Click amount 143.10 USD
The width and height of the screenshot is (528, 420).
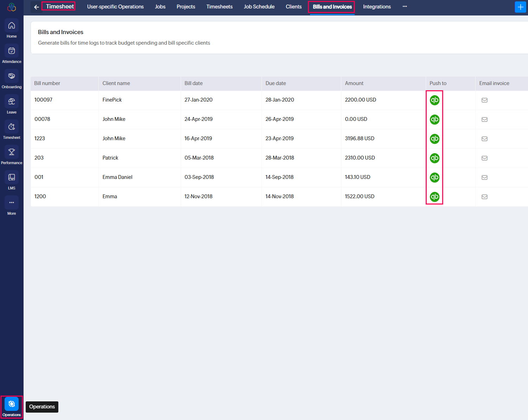358,177
